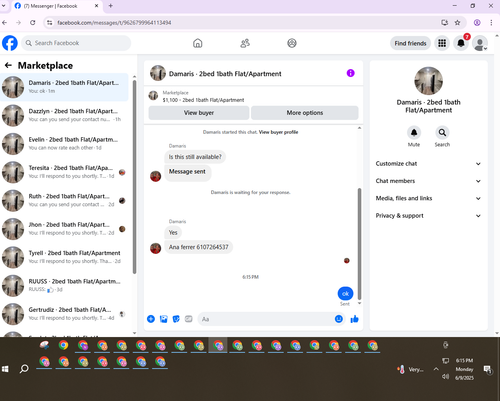500x401 pixels.
Task: Expand Media, files and links section
Action: pyautogui.click(x=428, y=198)
